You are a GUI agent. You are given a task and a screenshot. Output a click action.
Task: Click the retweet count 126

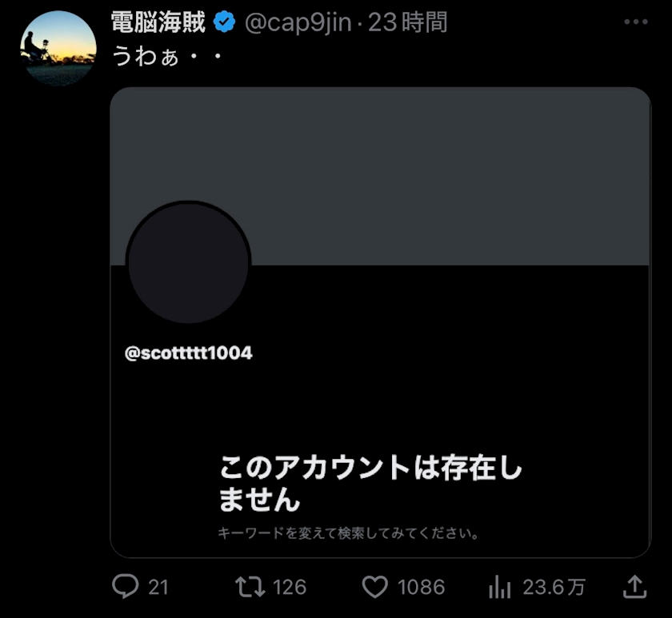(290, 588)
